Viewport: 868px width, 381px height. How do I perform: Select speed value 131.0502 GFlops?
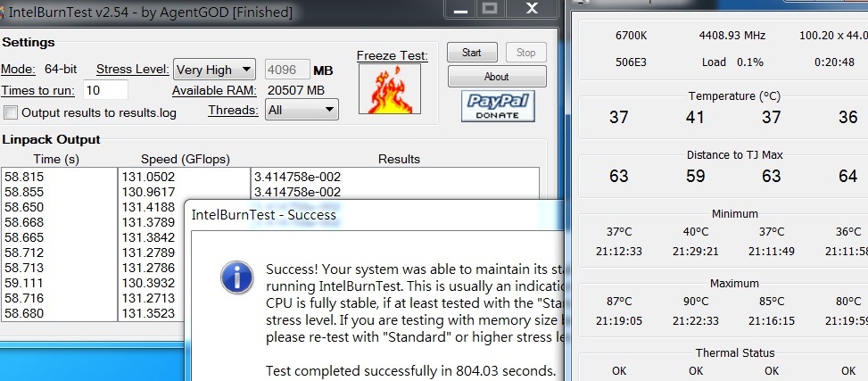pos(148,178)
